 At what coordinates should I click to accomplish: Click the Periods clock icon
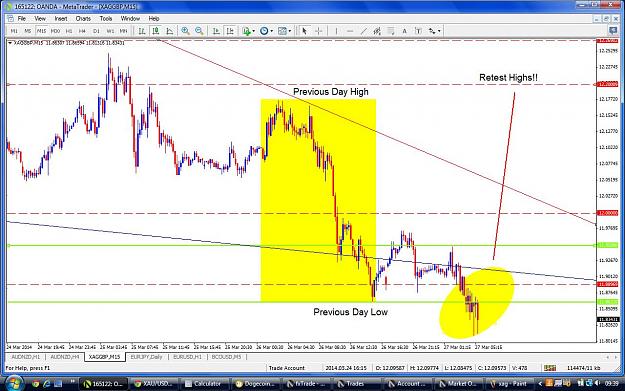pos(264,31)
